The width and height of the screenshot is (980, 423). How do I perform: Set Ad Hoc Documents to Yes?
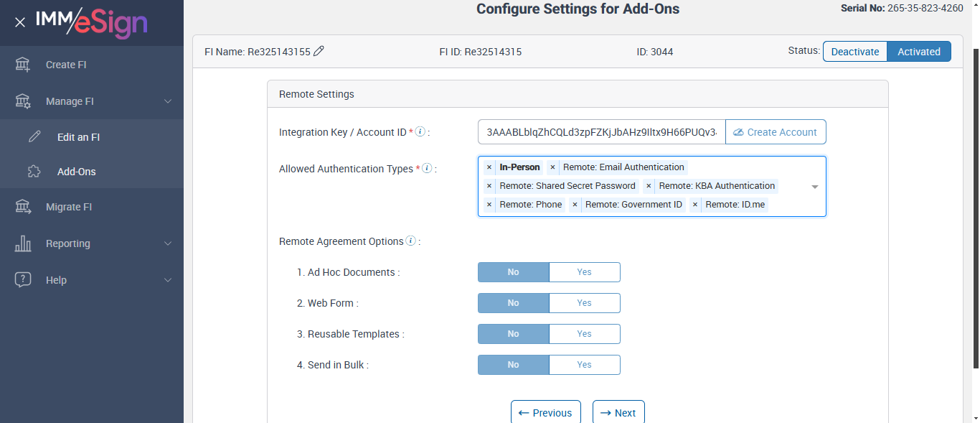584,272
